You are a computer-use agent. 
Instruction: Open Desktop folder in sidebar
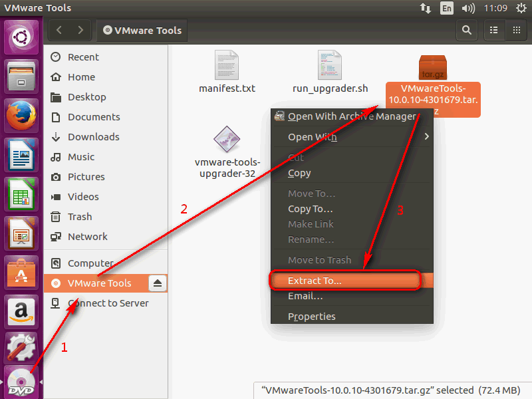[x=106, y=97]
